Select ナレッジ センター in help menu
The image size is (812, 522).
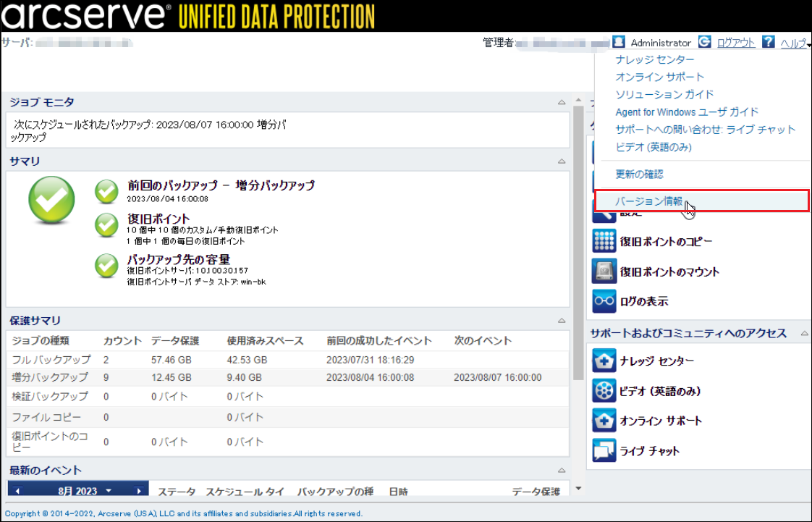(654, 59)
